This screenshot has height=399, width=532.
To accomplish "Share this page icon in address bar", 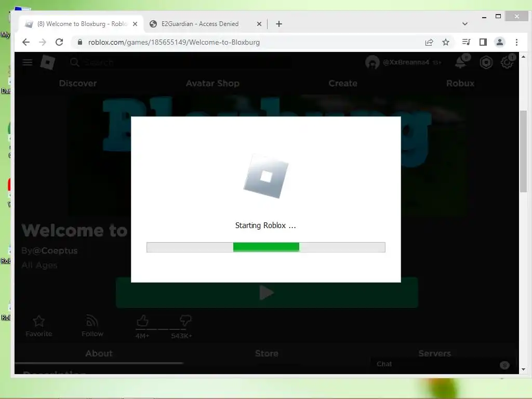I will pyautogui.click(x=429, y=42).
